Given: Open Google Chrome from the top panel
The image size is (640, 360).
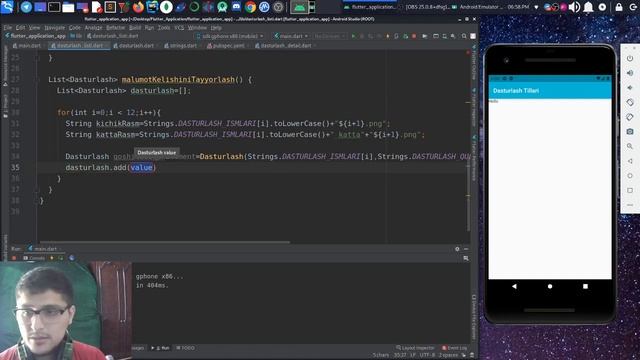Looking at the screenshot, I should pos(250,7).
